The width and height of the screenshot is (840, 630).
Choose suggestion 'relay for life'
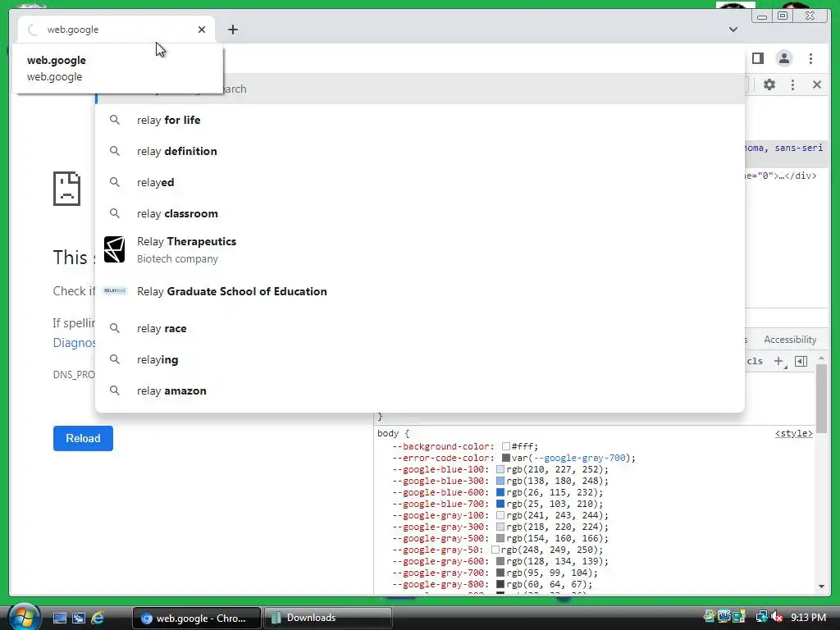click(419, 120)
